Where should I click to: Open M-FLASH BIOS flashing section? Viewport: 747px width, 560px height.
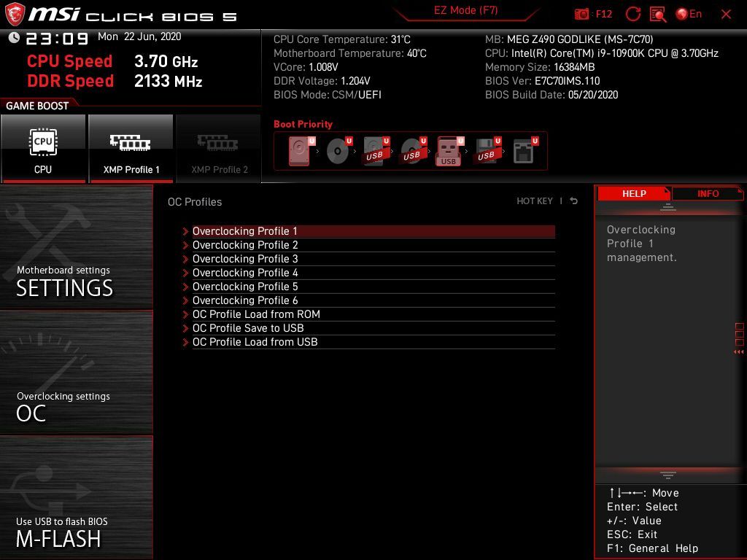click(x=76, y=497)
